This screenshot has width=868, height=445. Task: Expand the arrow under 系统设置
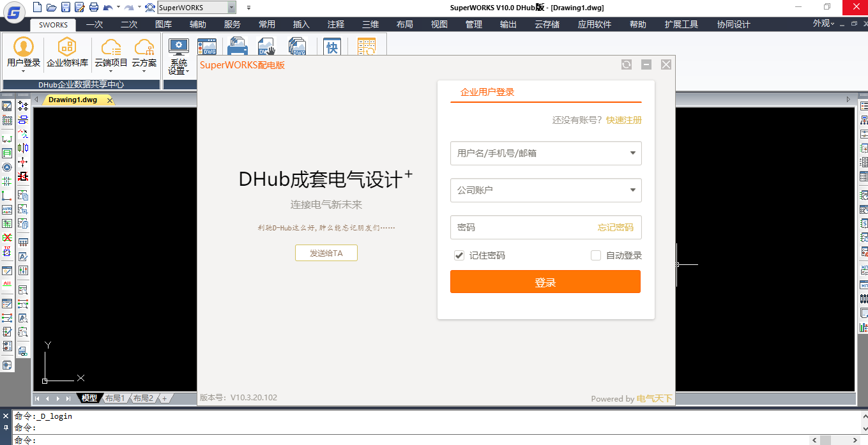point(187,72)
